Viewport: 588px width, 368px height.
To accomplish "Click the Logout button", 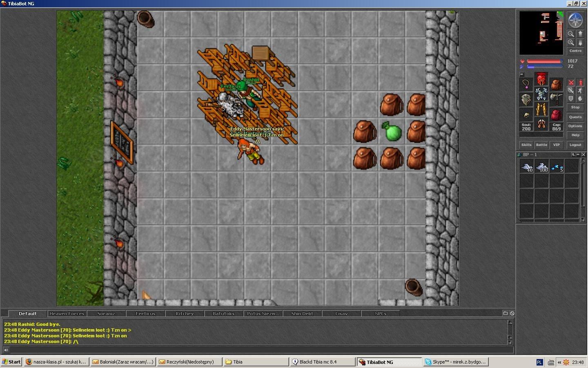I will pos(575,145).
